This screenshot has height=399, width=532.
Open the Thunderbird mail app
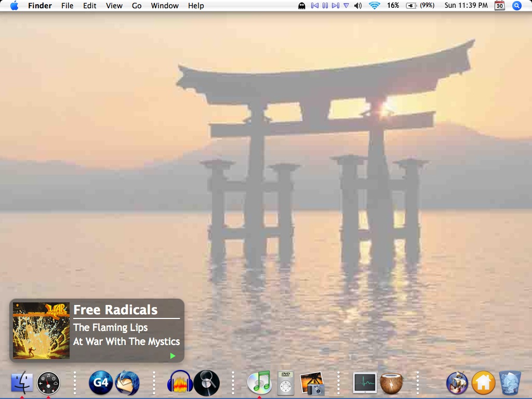click(127, 383)
